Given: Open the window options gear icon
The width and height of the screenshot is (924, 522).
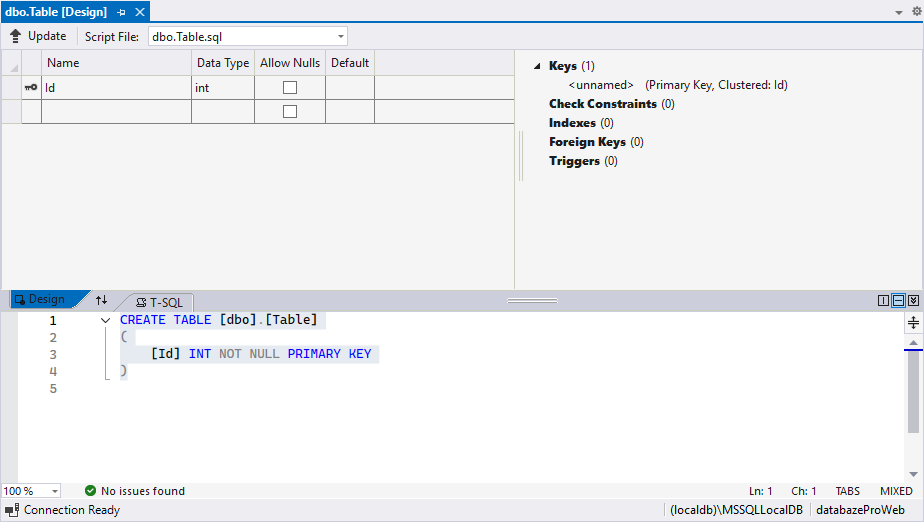Looking at the screenshot, I should click(917, 11).
